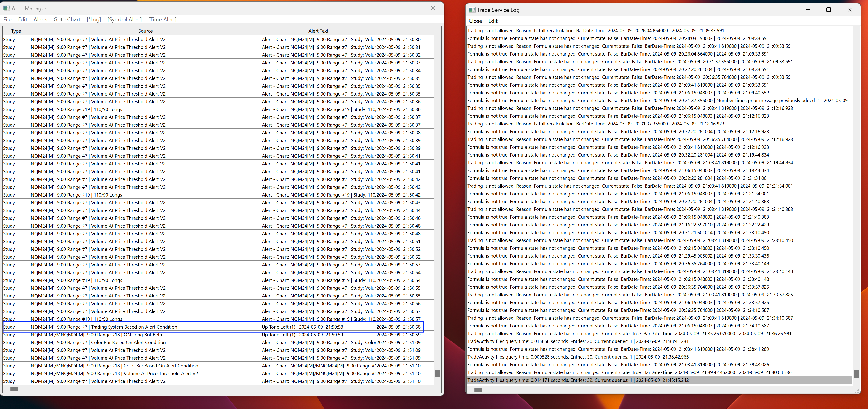Screen dimensions: 868x409
Task: Open the File menu in Alert Manager
Action: point(7,19)
